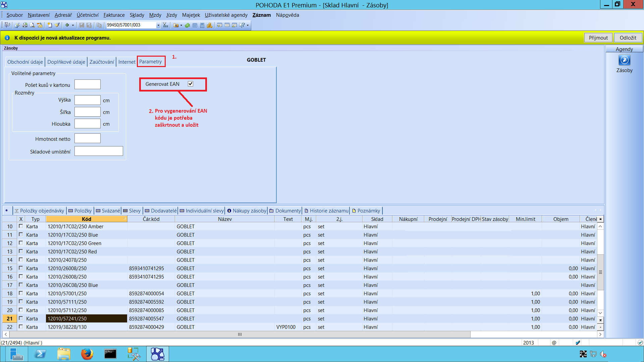
Task: Click the send by e-mail toolbar icon
Action: tap(40, 25)
